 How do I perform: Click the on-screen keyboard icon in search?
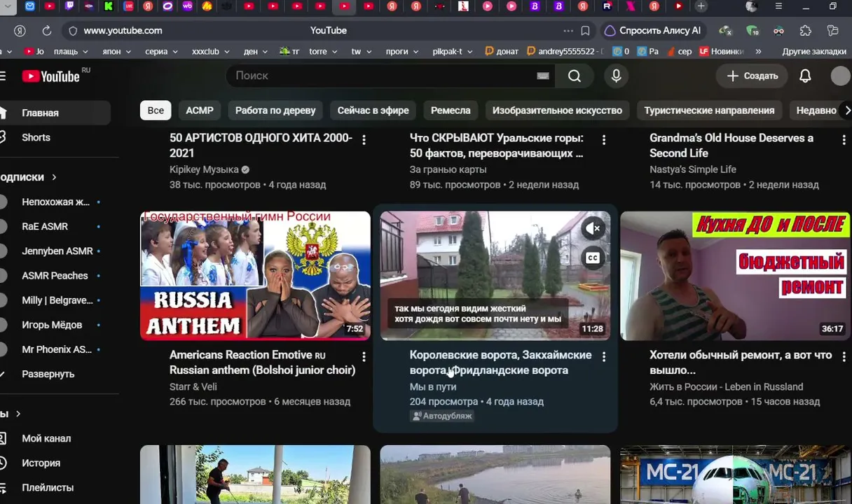(542, 76)
